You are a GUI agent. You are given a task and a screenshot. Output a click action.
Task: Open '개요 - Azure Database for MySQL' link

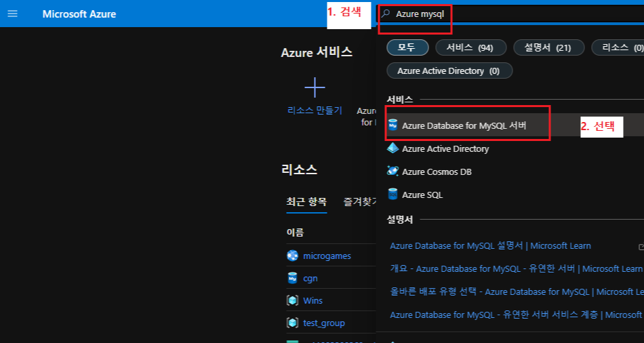point(517,268)
